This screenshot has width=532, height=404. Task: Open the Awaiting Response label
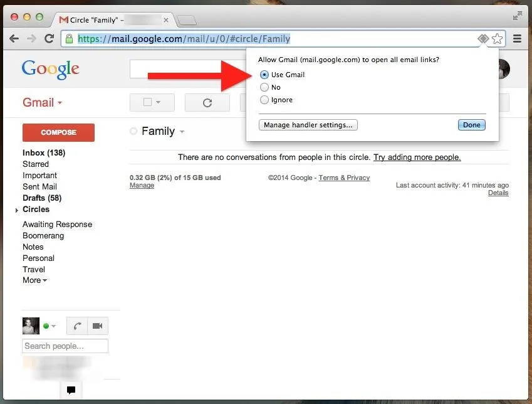coord(58,224)
